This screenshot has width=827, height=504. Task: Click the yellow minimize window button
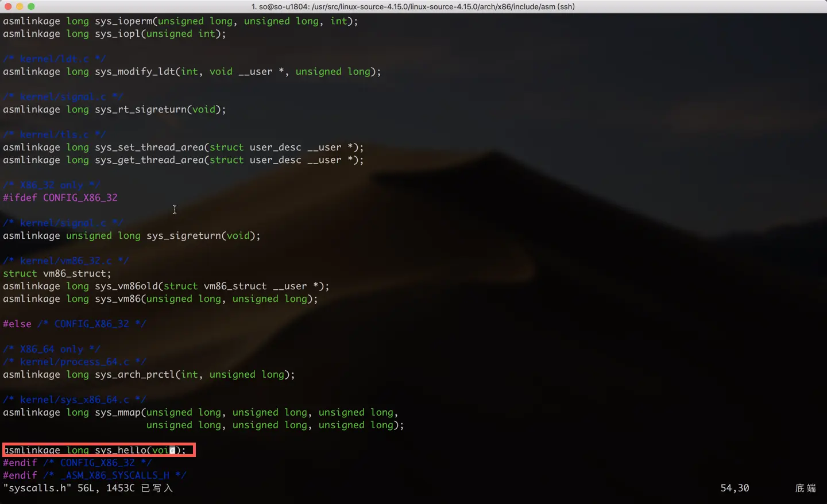[x=20, y=6]
